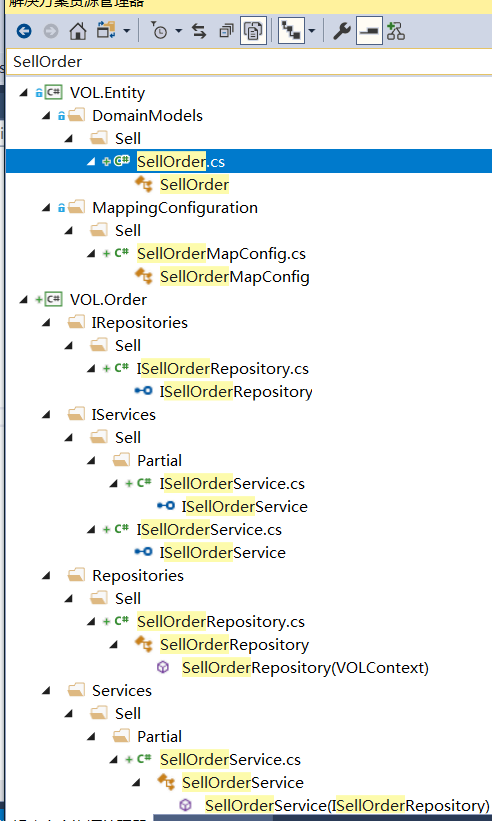Image resolution: width=492 pixels, height=821 pixels.
Task: Click the C# icon of SellOrderRepository.cs
Action: pyautogui.click(x=121, y=621)
